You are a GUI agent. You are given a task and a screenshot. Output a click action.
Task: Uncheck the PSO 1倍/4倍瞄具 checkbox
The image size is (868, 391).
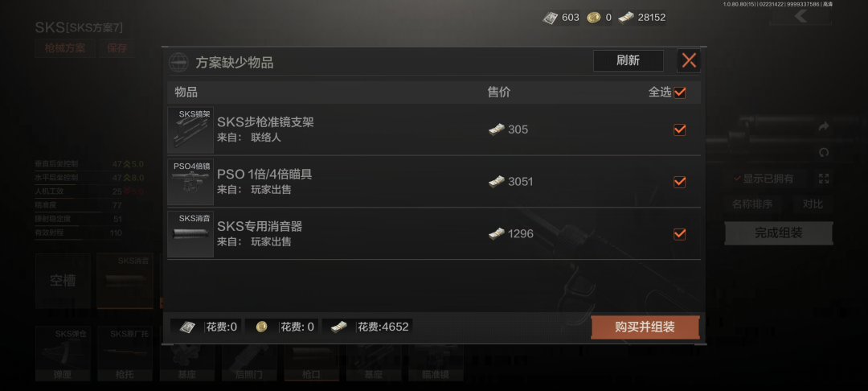680,182
